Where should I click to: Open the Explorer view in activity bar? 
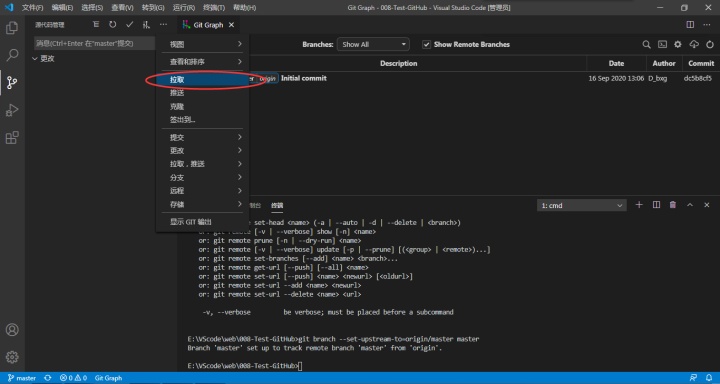click(x=12, y=28)
